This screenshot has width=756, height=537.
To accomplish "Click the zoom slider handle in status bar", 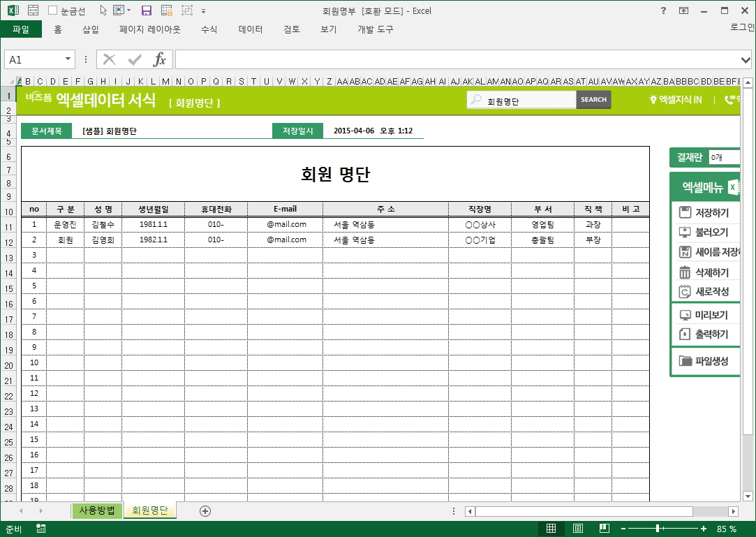I will click(x=658, y=529).
